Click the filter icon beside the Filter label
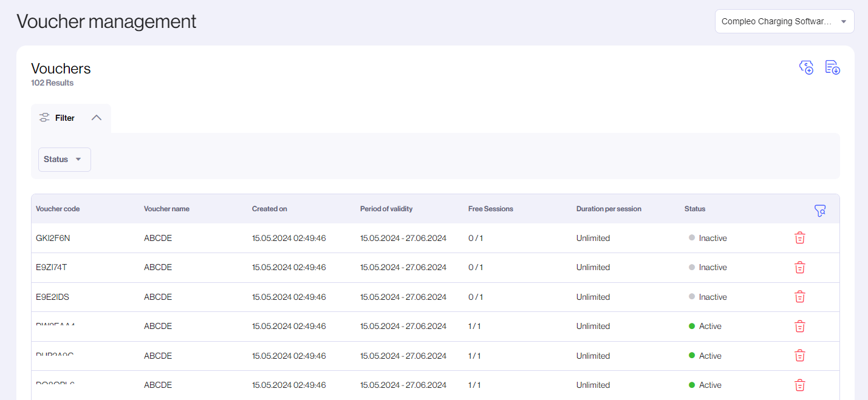Image resolution: width=868 pixels, height=400 pixels. pos(44,117)
